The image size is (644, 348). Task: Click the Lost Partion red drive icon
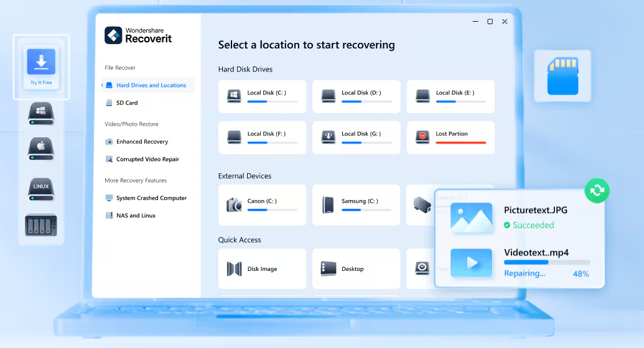422,137
